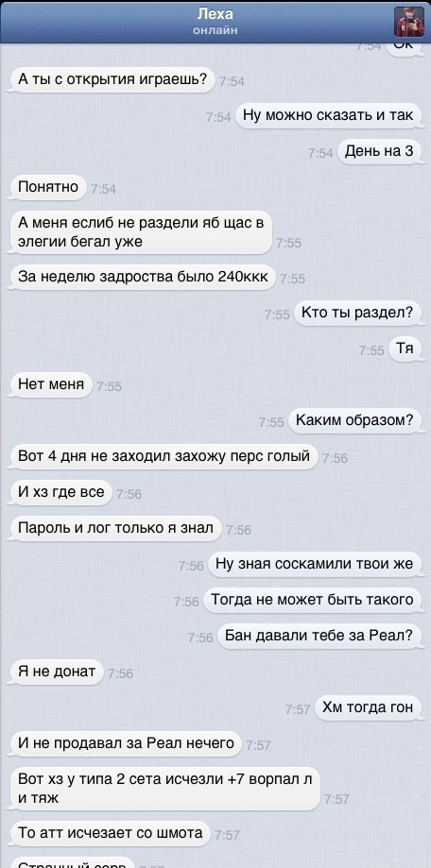Screen dimensions: 431x868
Task: Tap the 'День на 3' message bubble
Action: pyautogui.click(x=379, y=151)
